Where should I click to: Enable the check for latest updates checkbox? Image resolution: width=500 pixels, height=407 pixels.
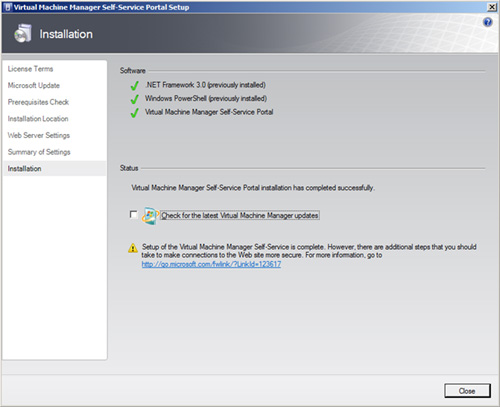coord(134,214)
